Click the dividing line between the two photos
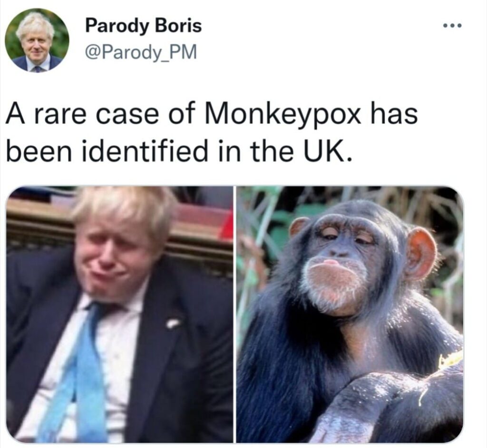Image resolution: width=487 pixels, height=448 pixels. (x=235, y=315)
